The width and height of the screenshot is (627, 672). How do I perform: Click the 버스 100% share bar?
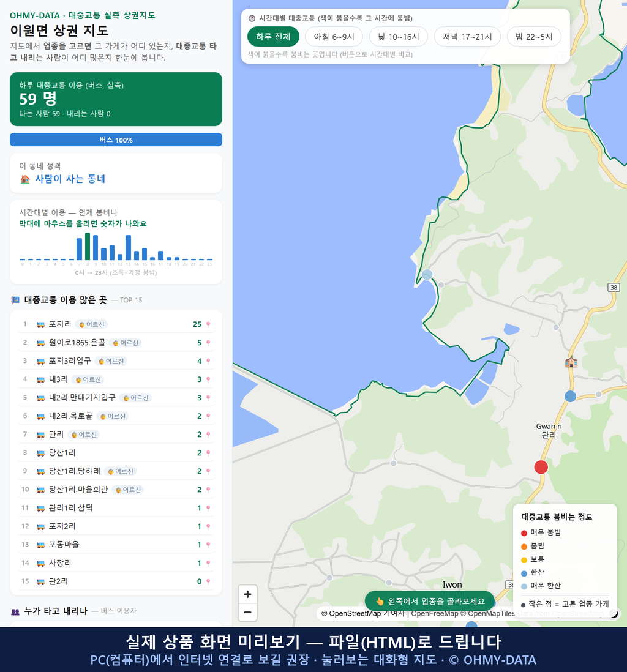click(116, 140)
